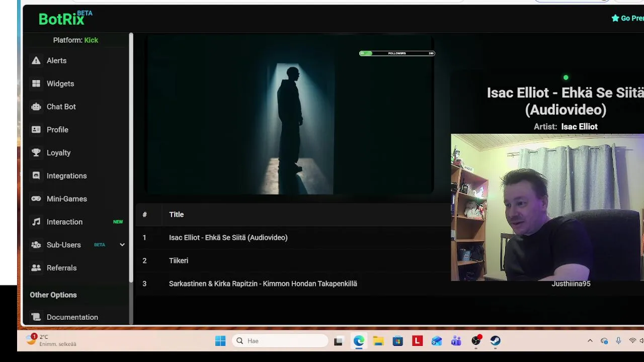Screen dimensions: 644x362
Task: Click the Mini-Games gamepad icon
Action: [x=36, y=199]
